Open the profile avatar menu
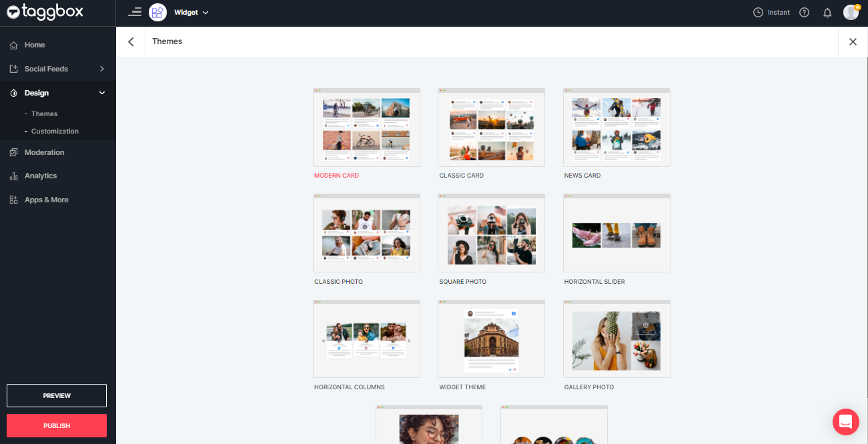 [850, 12]
